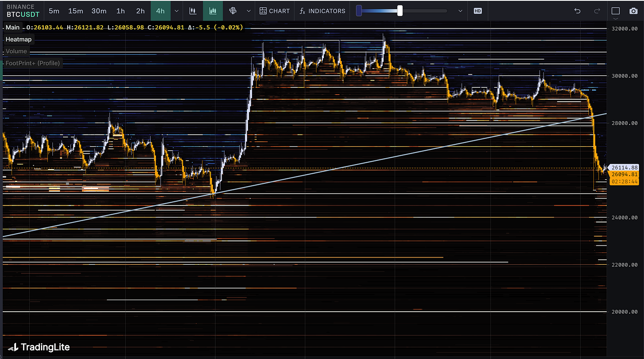The image size is (644, 359).
Task: Select the active 4h timeframe
Action: [161, 11]
